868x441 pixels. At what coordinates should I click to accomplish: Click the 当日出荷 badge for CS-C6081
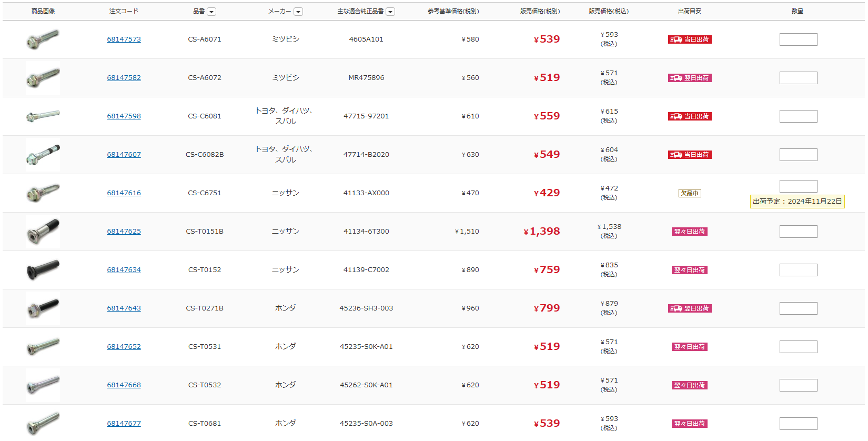pyautogui.click(x=690, y=116)
